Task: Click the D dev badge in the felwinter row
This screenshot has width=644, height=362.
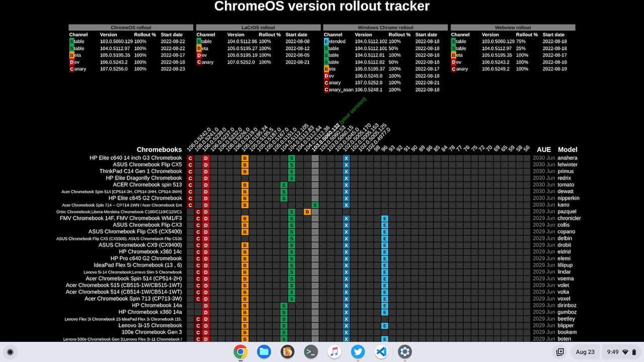Action: click(x=206, y=164)
